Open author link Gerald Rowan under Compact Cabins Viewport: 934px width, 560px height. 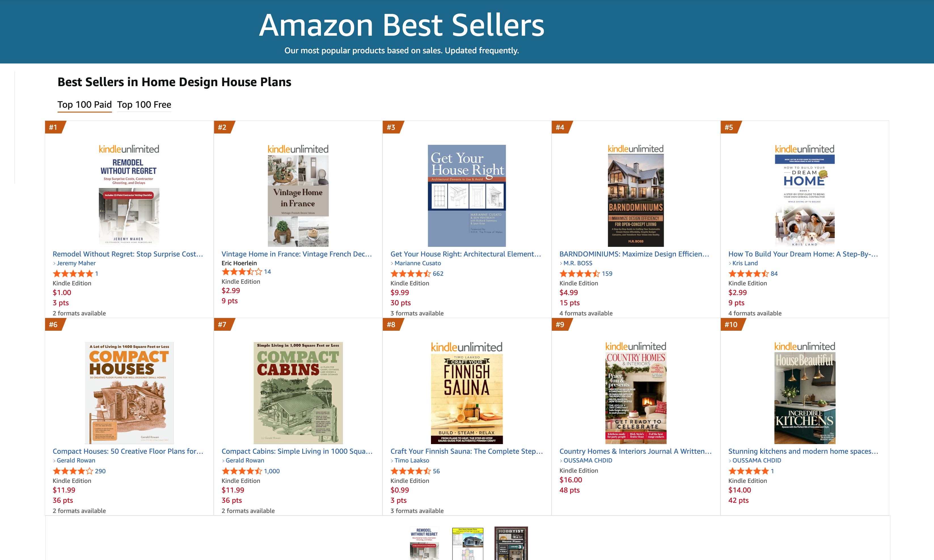245,460
